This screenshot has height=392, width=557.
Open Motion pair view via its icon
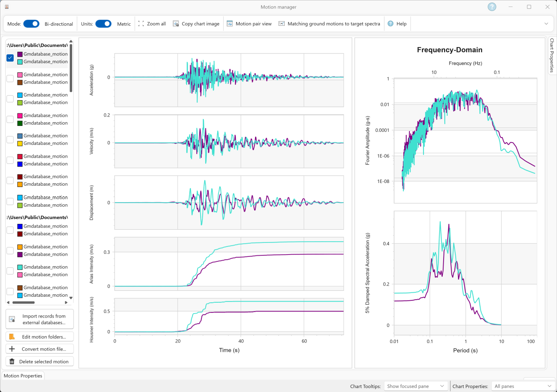pyautogui.click(x=230, y=24)
